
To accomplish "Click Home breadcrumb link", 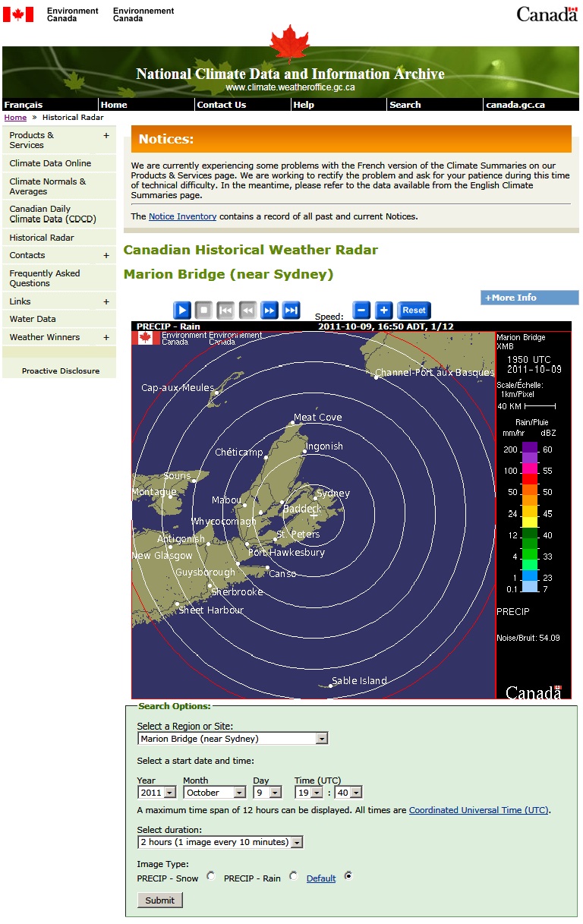I will click(x=15, y=118).
